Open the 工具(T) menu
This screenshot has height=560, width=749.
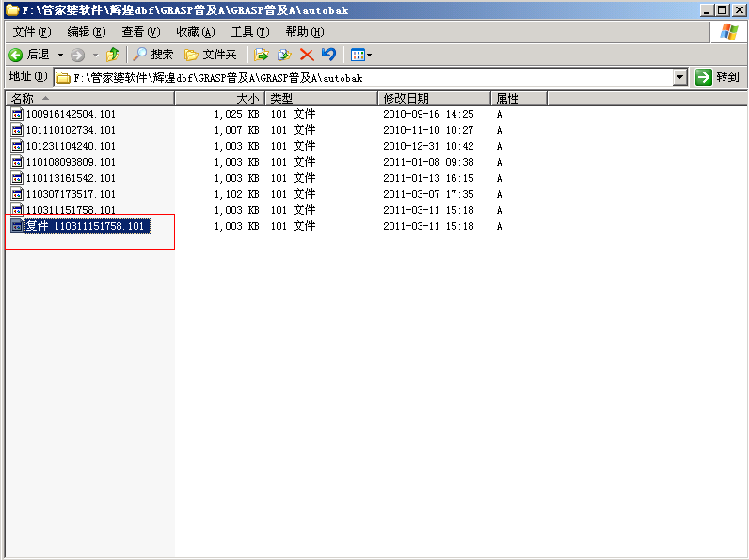pos(249,32)
